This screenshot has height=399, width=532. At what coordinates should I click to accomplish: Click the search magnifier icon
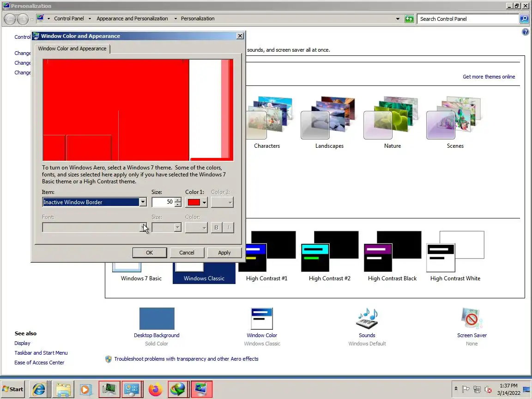(x=524, y=19)
